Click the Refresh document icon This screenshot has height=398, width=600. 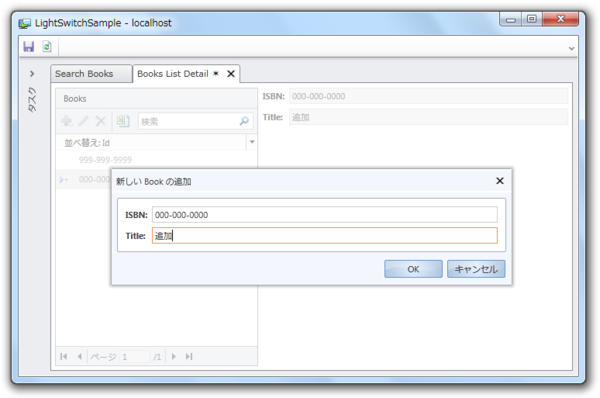(x=47, y=47)
